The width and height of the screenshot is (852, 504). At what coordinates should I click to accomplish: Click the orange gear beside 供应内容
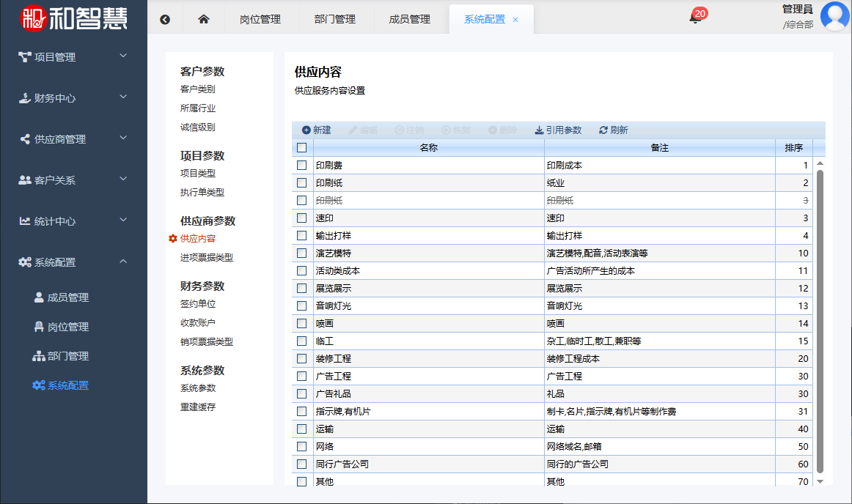click(173, 238)
